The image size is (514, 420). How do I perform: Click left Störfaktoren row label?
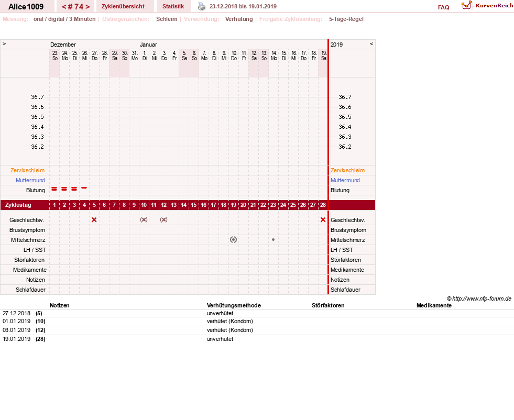coord(29,260)
